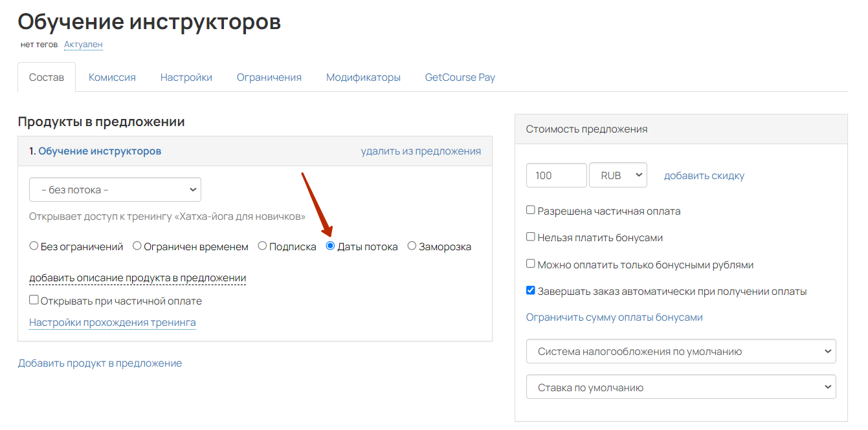Switch to the Комиссия tab

(x=112, y=78)
